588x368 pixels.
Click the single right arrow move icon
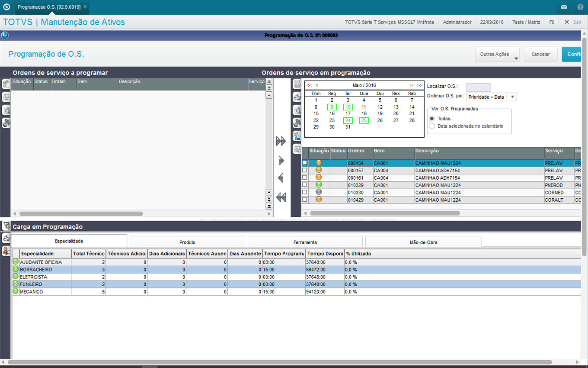[281, 161]
